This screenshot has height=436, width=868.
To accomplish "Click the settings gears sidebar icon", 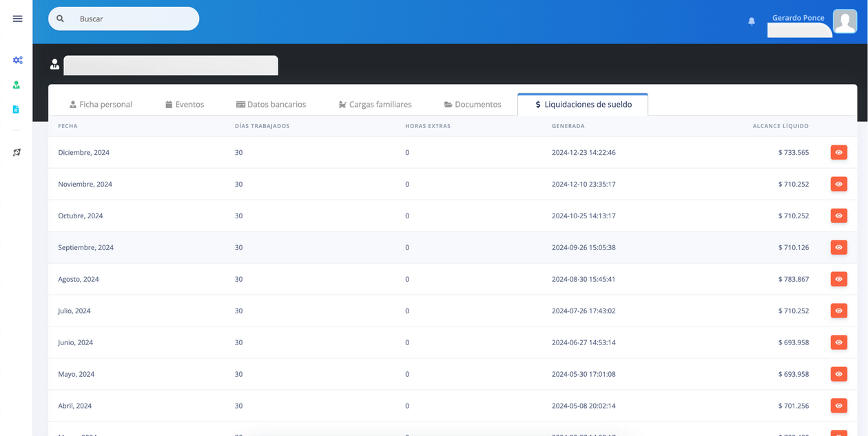I will click(17, 60).
